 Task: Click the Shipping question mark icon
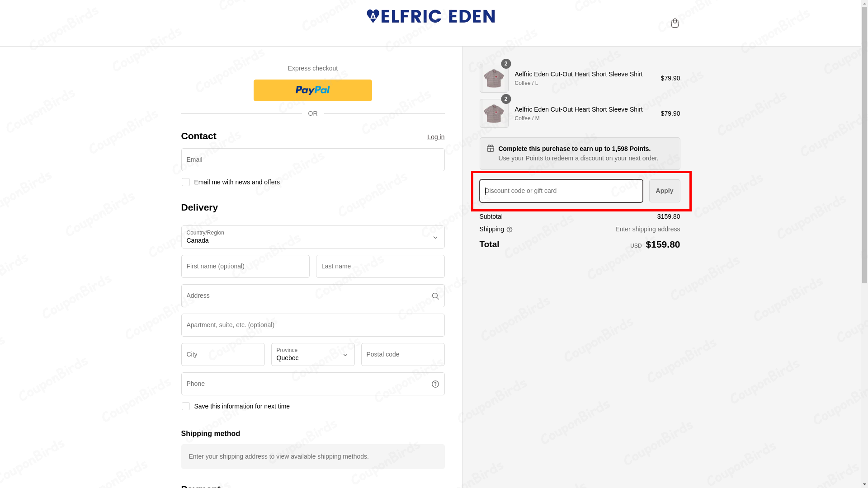(509, 230)
